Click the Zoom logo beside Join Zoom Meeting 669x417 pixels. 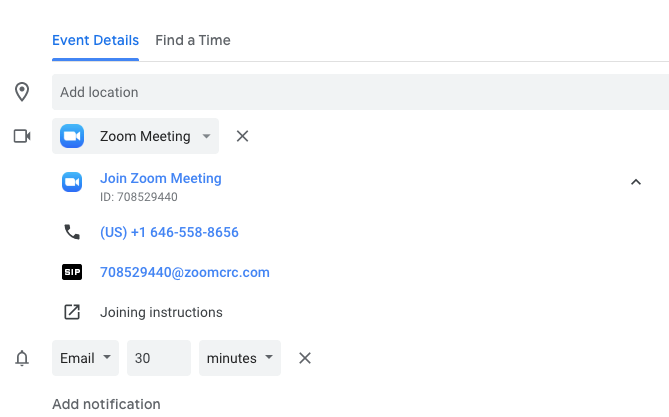72,182
